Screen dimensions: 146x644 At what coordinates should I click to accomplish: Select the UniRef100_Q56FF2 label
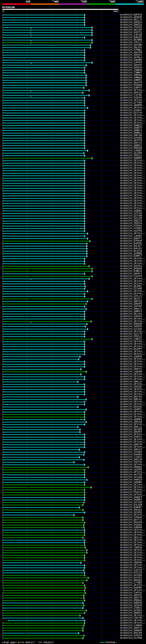click(x=131, y=238)
